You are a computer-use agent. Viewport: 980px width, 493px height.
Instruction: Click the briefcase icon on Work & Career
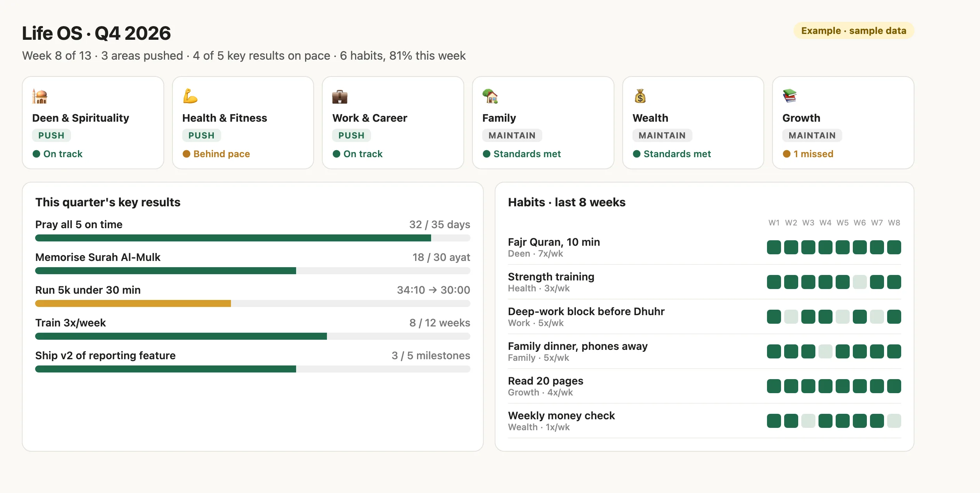(340, 96)
